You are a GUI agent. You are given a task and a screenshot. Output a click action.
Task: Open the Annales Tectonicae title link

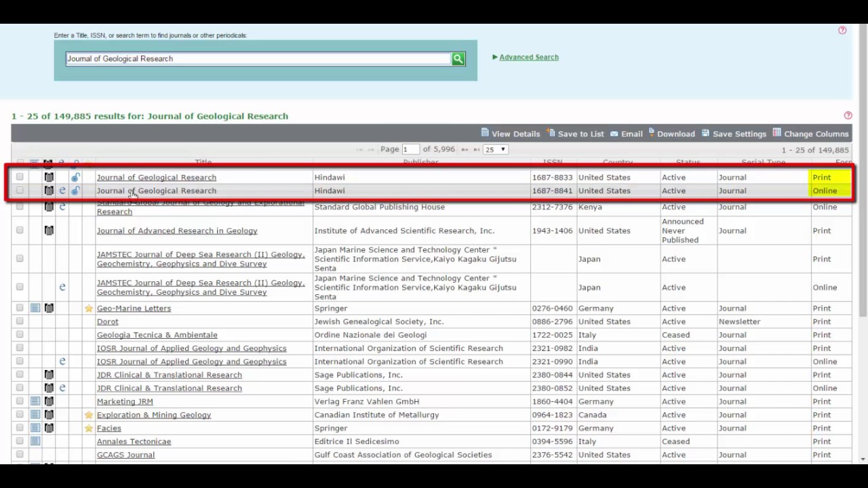point(134,441)
